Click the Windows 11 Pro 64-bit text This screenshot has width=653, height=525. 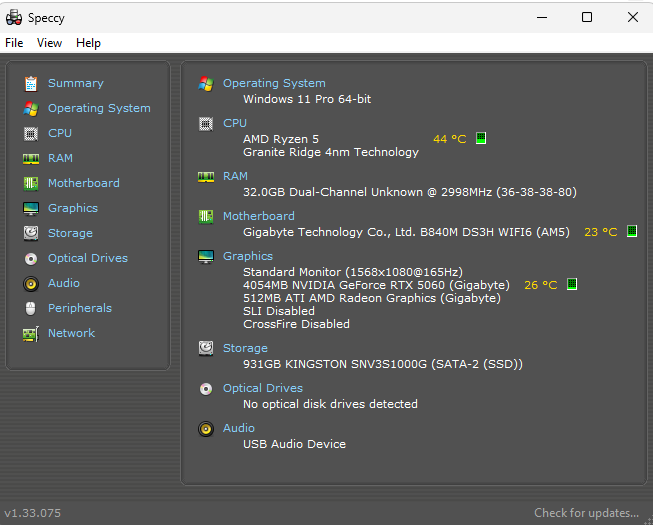point(307,99)
